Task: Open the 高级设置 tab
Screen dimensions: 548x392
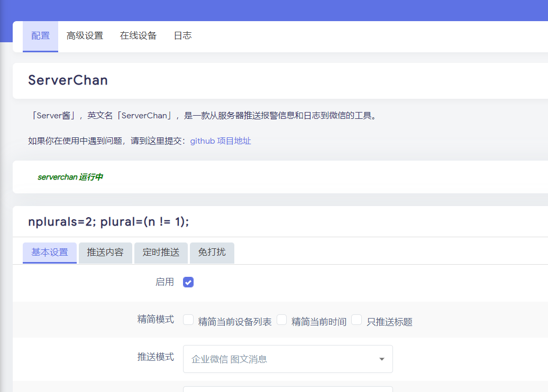Action: (85, 36)
